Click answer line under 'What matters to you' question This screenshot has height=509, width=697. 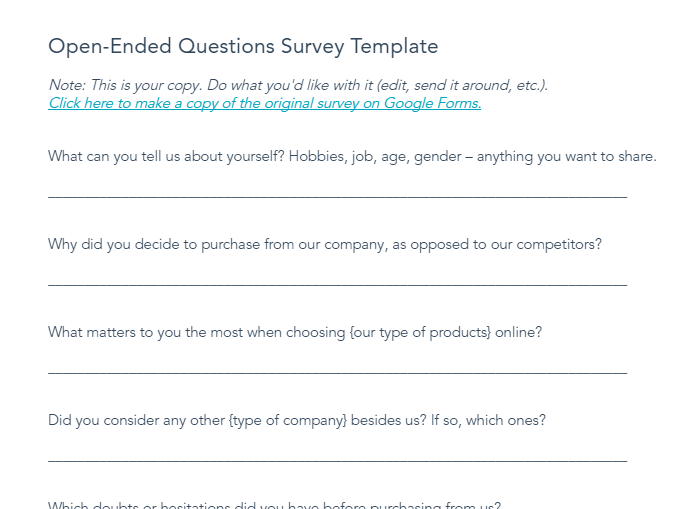tap(337, 372)
